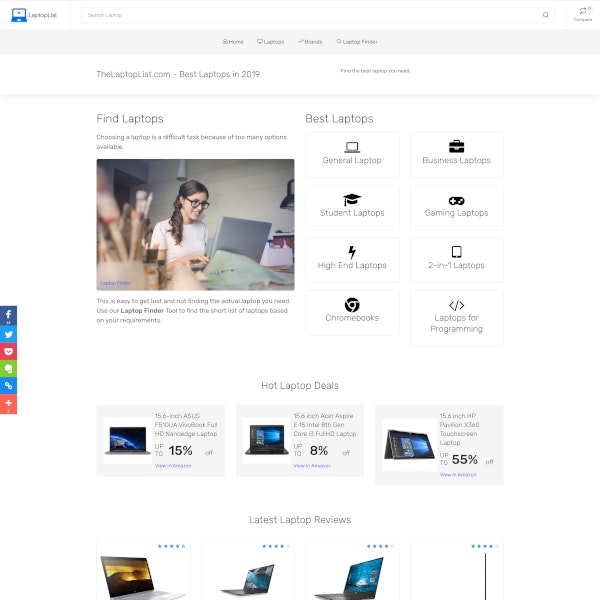
Task: Click the bold Laptop Finder text
Action: coord(142,311)
